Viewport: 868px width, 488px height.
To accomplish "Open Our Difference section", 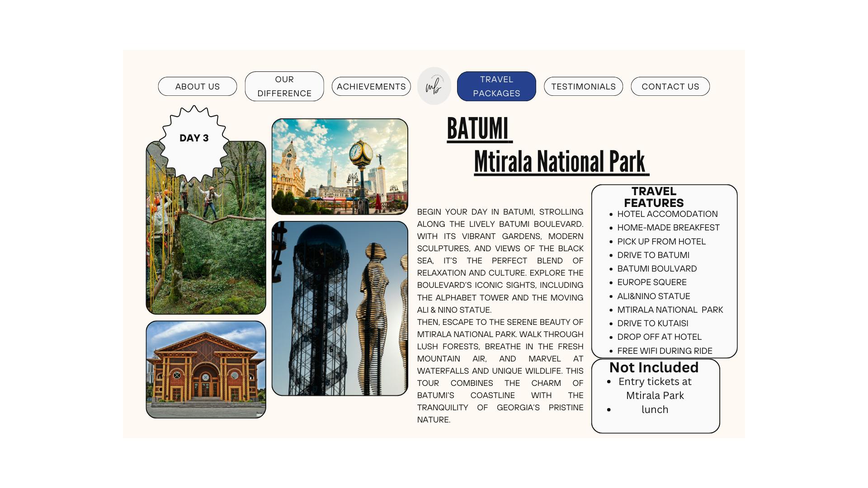I will tap(284, 86).
